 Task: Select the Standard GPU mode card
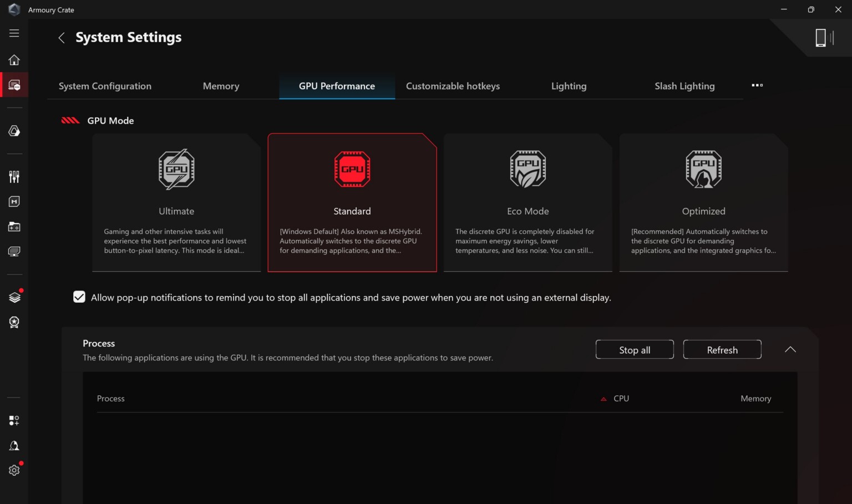pyautogui.click(x=352, y=202)
